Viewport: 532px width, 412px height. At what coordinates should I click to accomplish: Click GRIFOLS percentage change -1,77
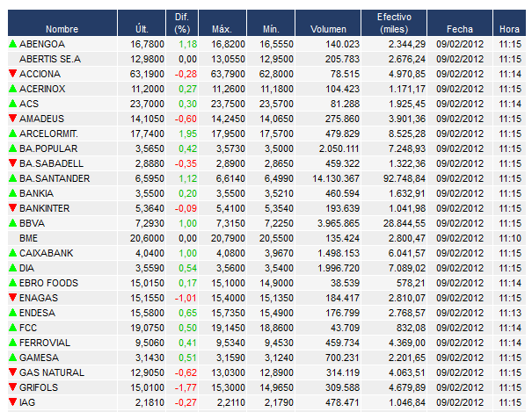coord(186,387)
